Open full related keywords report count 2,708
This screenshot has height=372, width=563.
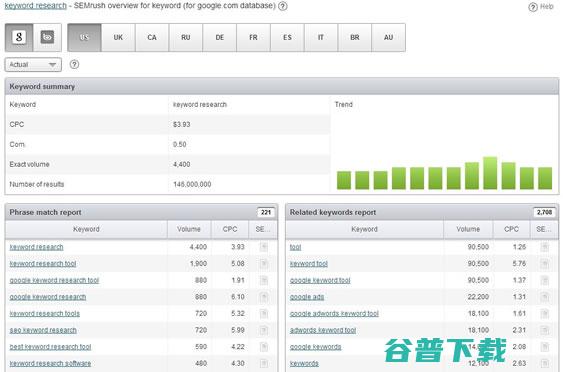click(544, 212)
